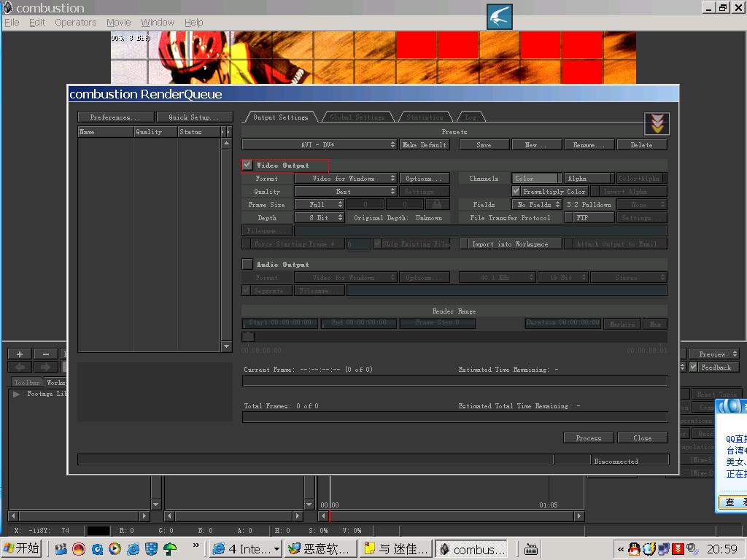Open the Preview dropdown in main window

[714, 354]
